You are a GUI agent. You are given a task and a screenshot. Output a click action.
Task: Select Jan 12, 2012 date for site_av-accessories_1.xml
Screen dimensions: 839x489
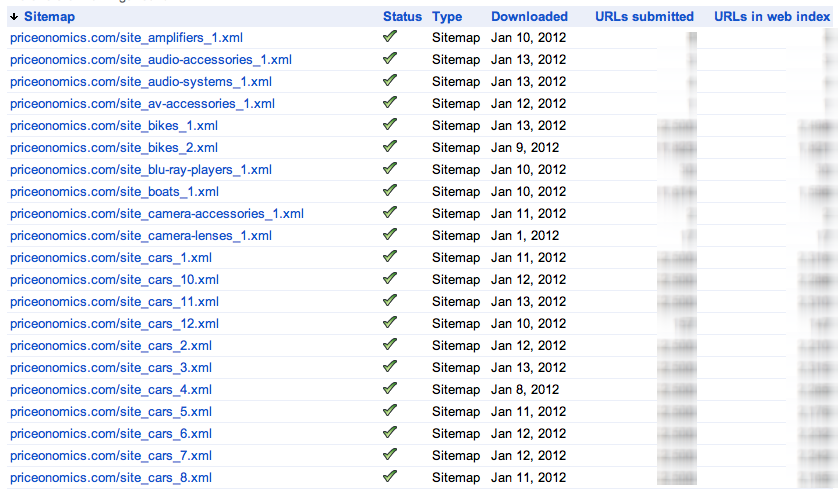tap(529, 104)
